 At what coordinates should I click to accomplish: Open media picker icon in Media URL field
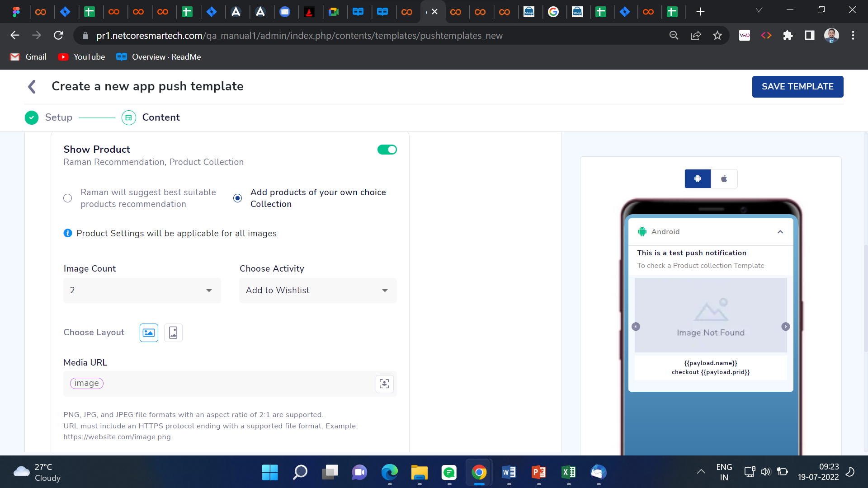tap(384, 384)
